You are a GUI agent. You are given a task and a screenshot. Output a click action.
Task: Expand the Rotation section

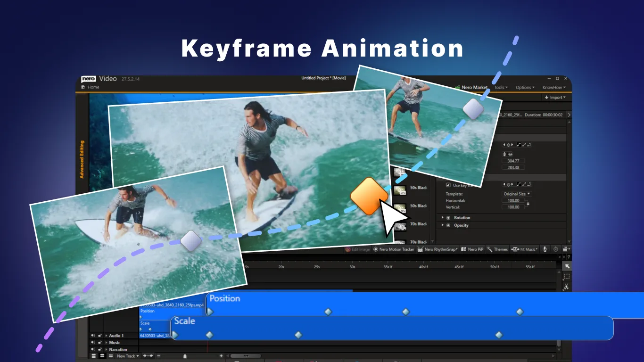pos(442,218)
